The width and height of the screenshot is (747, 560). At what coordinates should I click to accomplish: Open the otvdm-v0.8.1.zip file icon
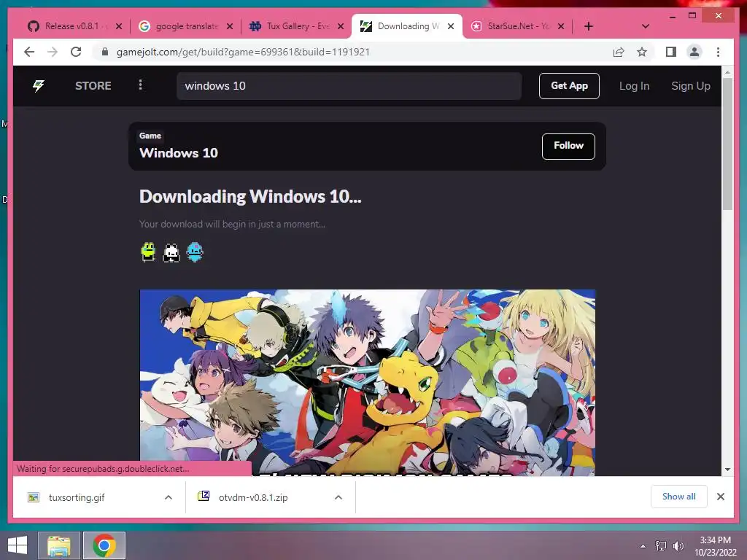tap(204, 496)
